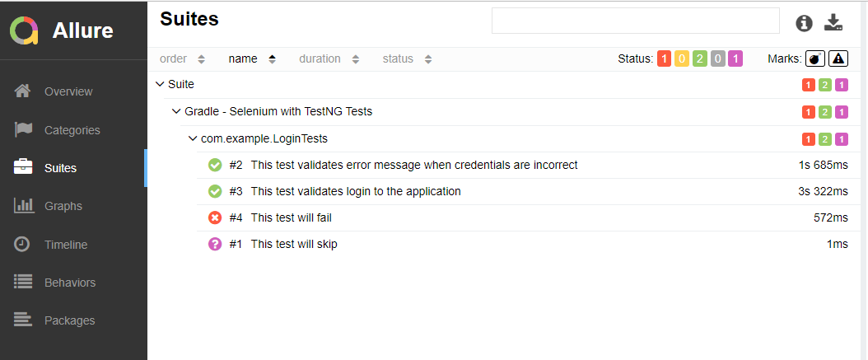The image size is (868, 360).
Task: Open the 'This test will fail' result
Action: pyautogui.click(x=291, y=217)
